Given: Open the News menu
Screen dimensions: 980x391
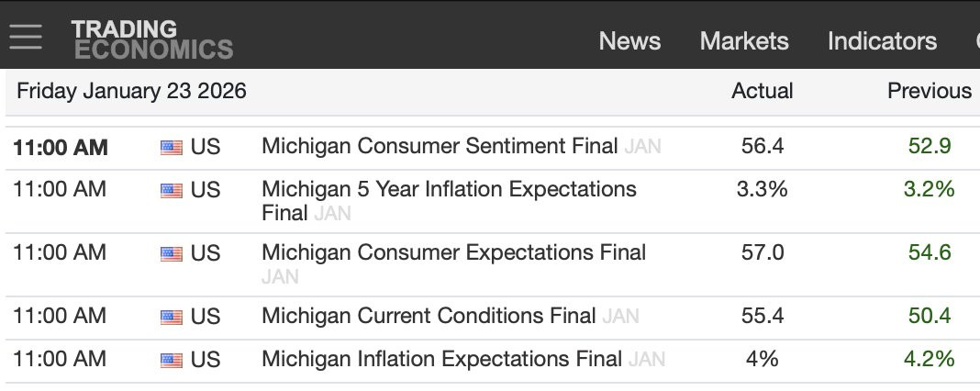Looking at the screenshot, I should pos(629,41).
